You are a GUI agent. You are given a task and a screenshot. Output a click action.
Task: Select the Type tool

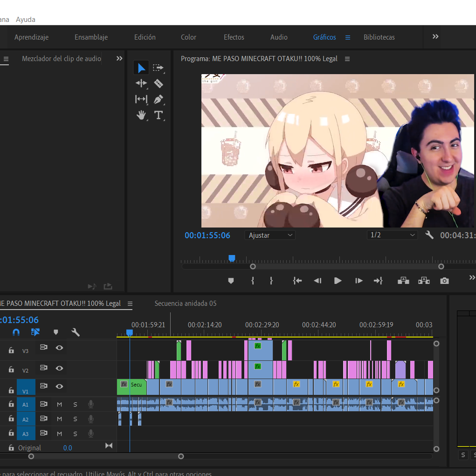point(159,115)
